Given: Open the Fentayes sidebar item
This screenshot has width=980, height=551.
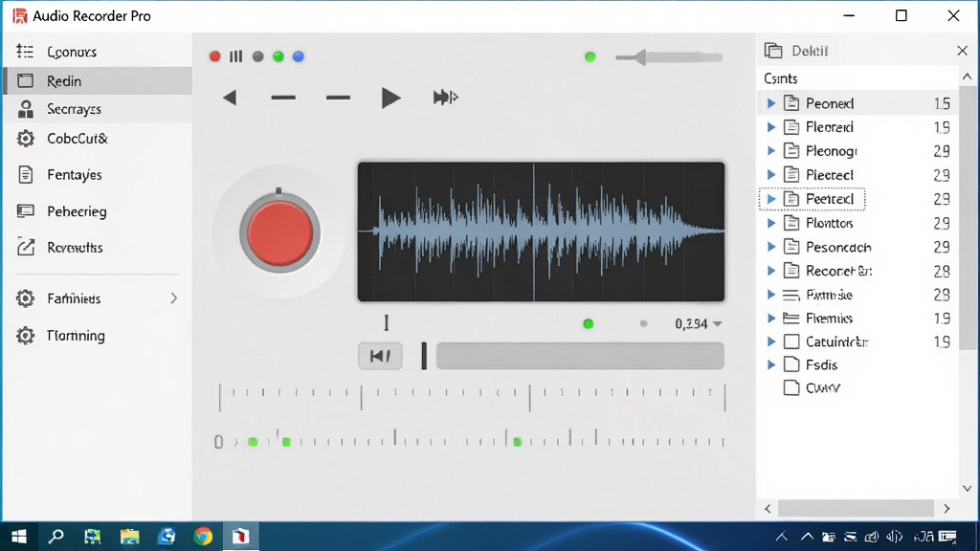Looking at the screenshot, I should [98, 175].
